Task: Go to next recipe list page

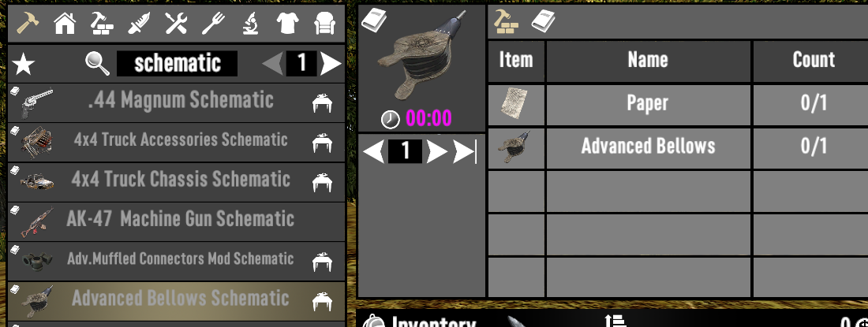Action: click(x=331, y=64)
